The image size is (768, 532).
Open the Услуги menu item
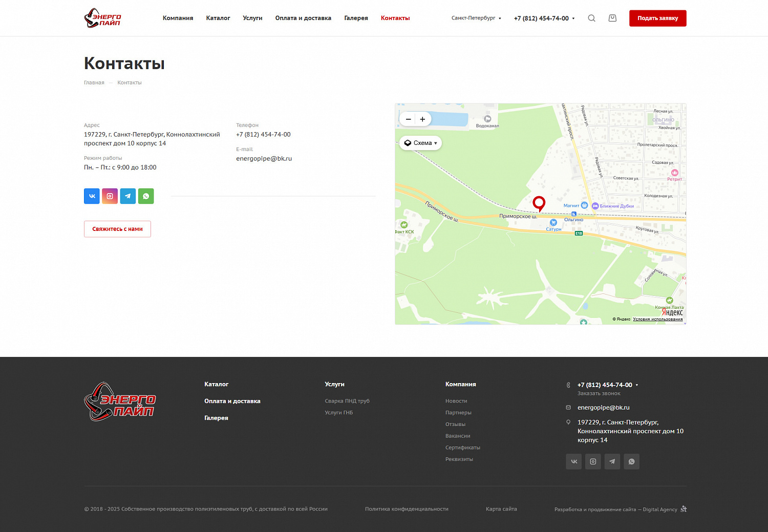tap(252, 18)
